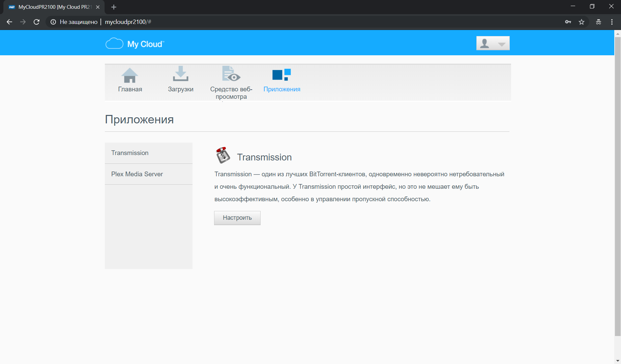
Task: Click the Приложения page heading
Action: point(139,119)
